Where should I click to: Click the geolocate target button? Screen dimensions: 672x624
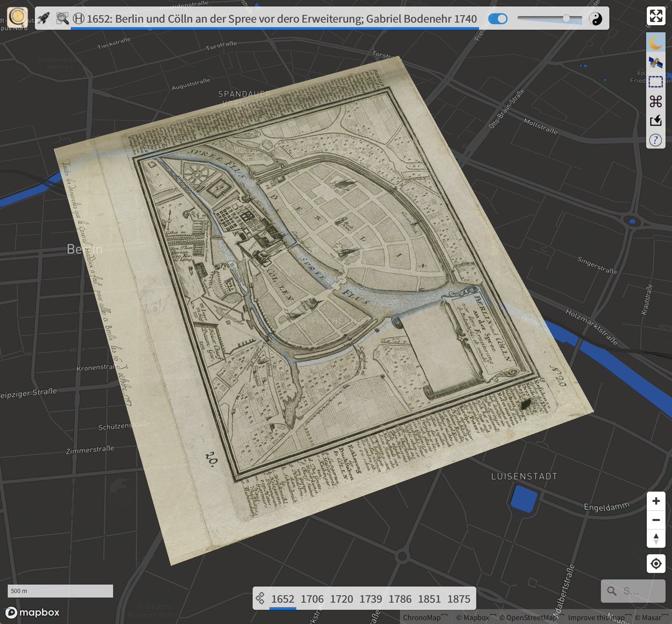click(656, 564)
